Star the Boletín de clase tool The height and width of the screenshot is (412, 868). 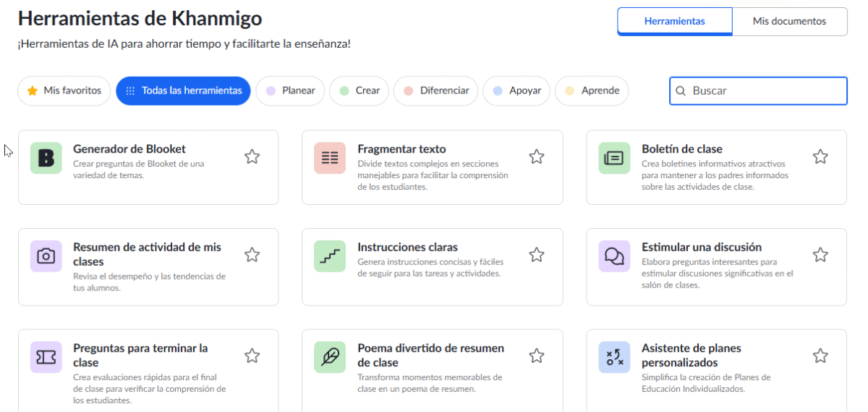820,156
